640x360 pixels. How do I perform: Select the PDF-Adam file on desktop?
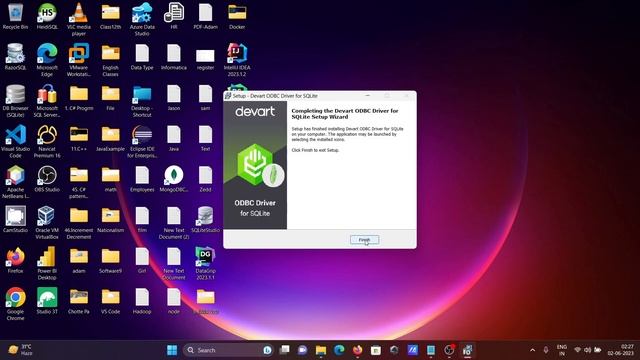(x=205, y=16)
